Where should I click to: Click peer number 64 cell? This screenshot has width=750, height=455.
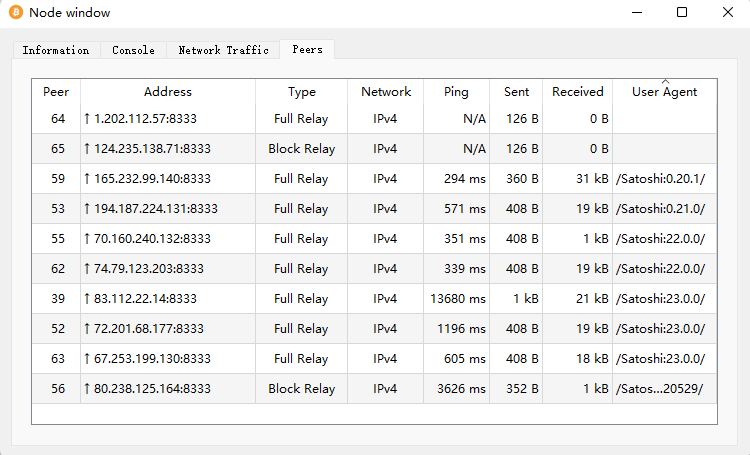(57, 119)
